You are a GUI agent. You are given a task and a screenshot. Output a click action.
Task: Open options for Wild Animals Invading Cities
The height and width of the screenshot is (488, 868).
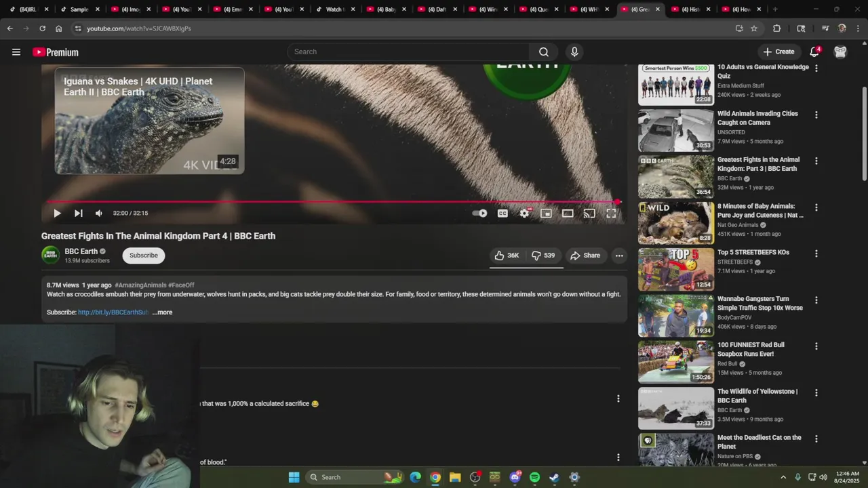tap(816, 115)
